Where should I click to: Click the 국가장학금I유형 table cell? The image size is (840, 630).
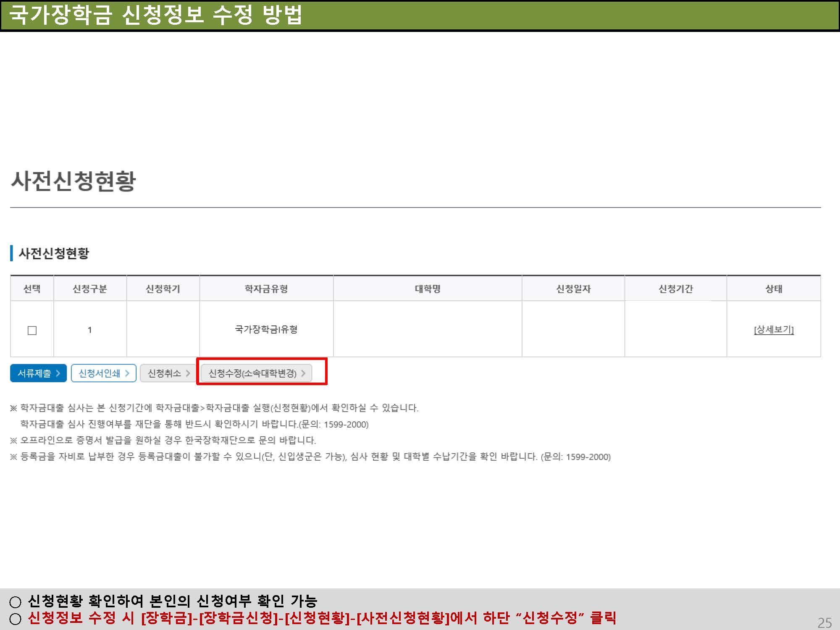[x=266, y=329]
